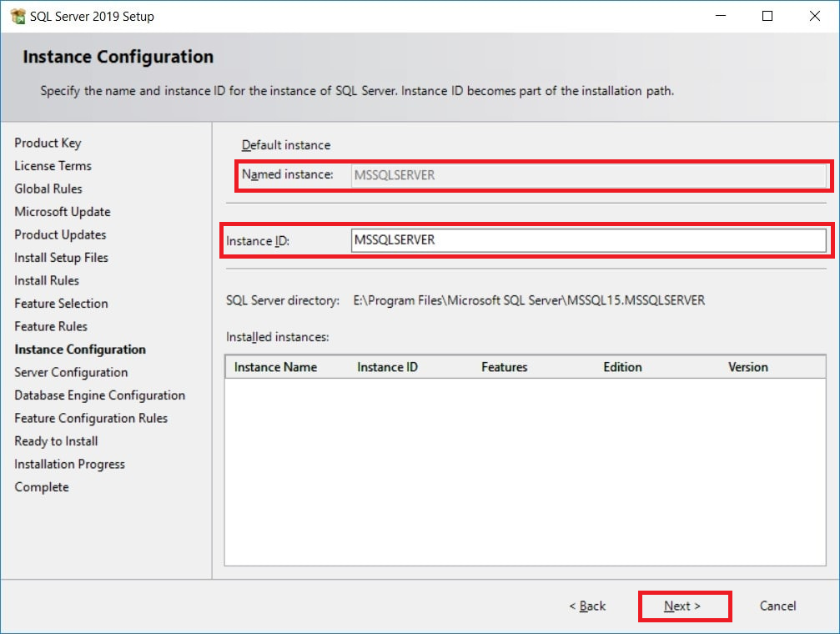Viewport: 840px width, 634px height.
Task: Close the SQL Server 2019 Setup window
Action: click(x=814, y=17)
